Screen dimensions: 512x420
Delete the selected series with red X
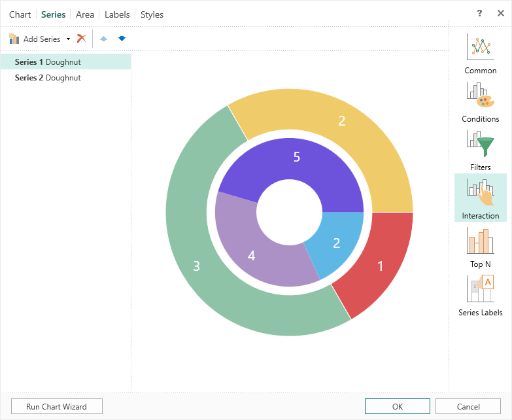coord(82,39)
